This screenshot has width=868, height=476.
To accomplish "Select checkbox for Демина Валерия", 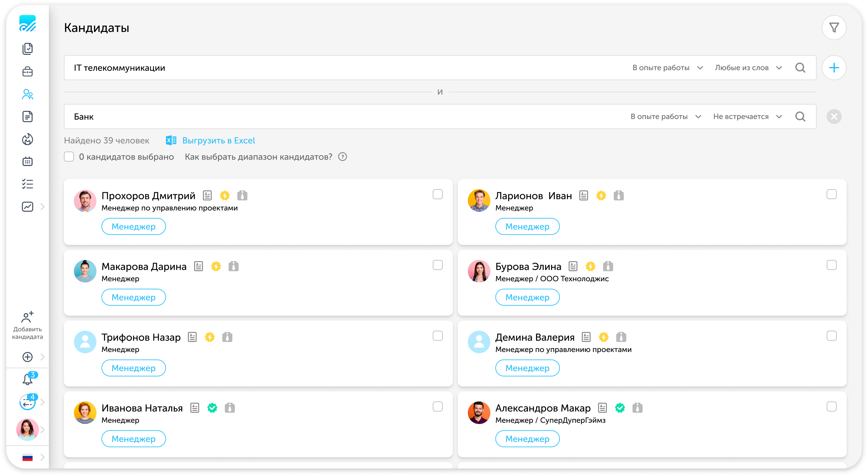I will (832, 336).
